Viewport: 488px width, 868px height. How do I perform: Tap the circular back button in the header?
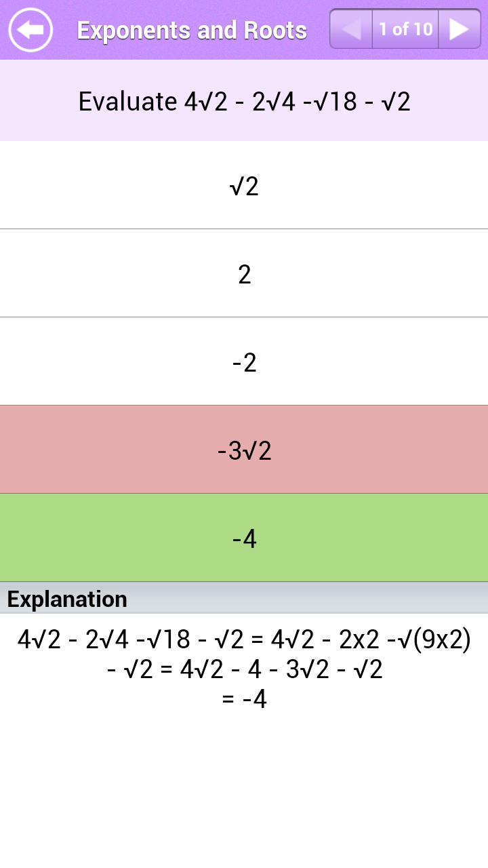coord(30,30)
